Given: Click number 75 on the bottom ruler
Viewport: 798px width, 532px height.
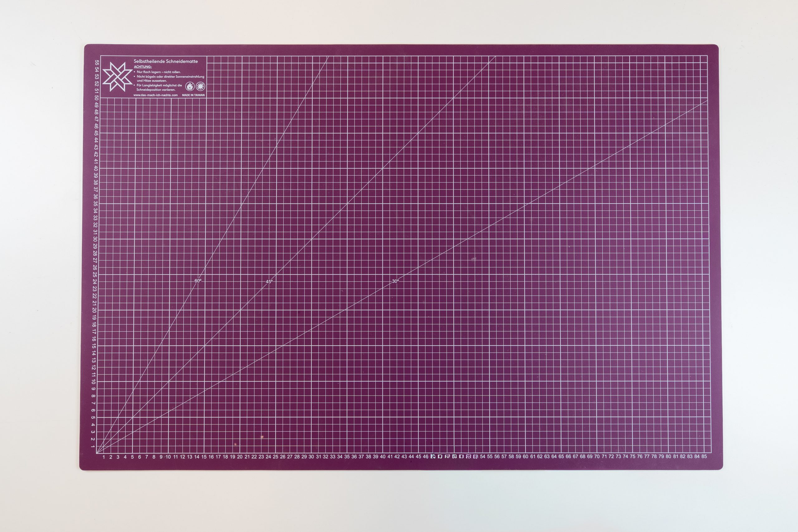Looking at the screenshot, I should click(632, 457).
